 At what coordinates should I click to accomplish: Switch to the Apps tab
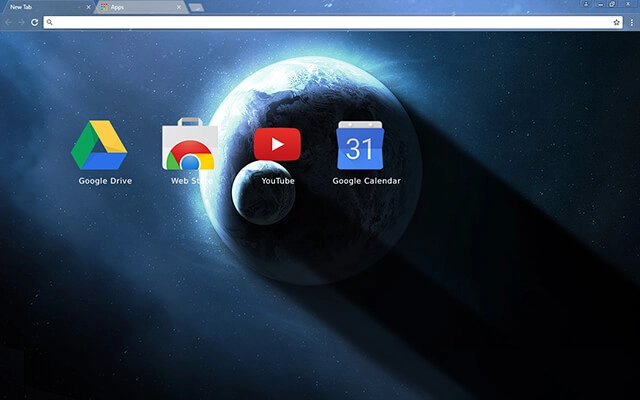(x=142, y=7)
